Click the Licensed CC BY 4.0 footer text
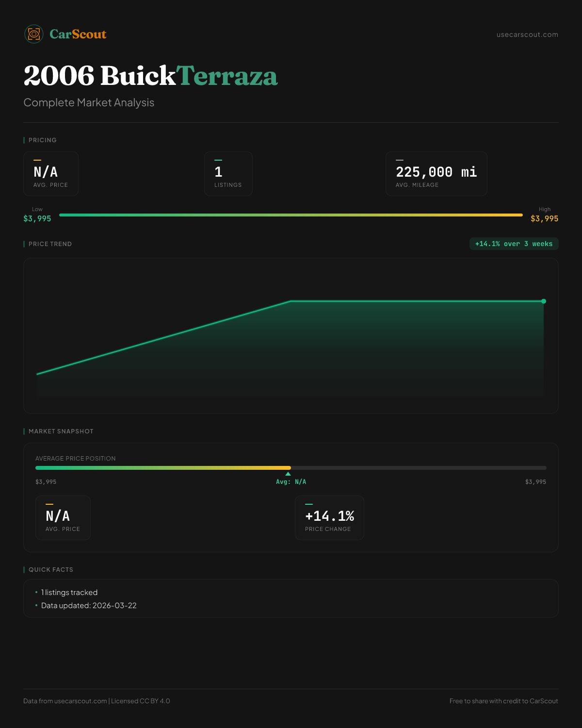Viewport: 582px width, 728px height. tap(141, 701)
